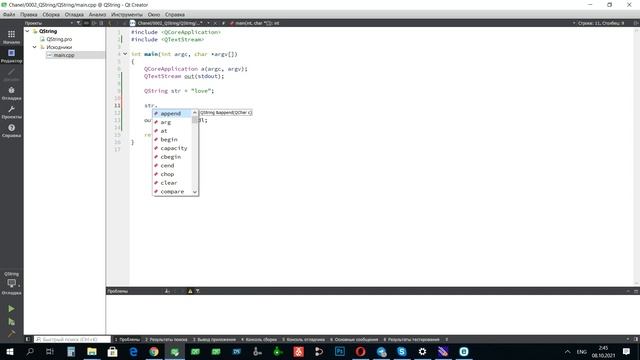Click the Build project hammer icon
This screenshot has width=640, height=360.
[x=11, y=333]
